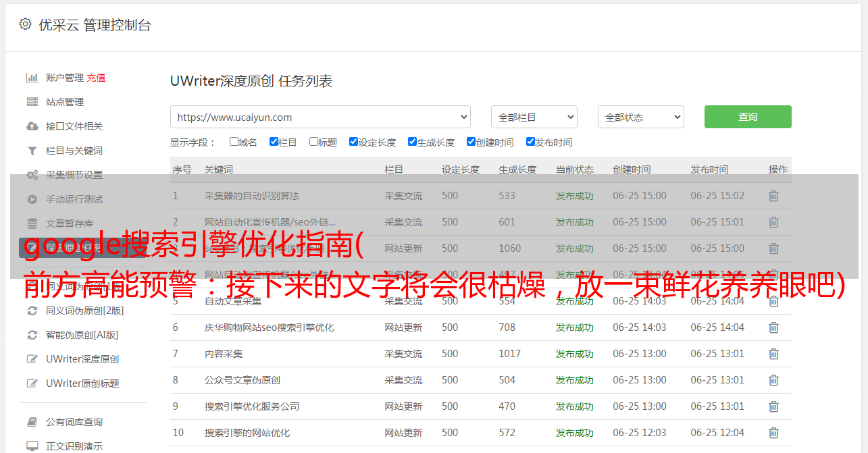
Task: Click the gears icon for 采集细节设置
Action: (32, 175)
